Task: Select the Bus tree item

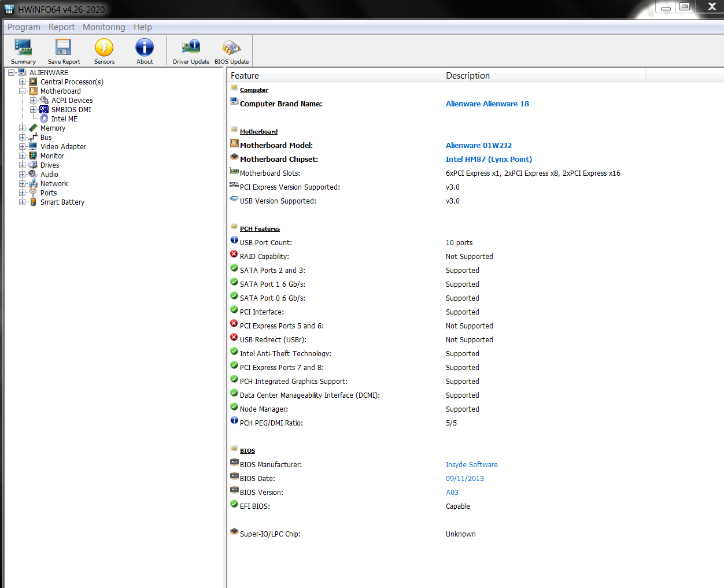Action: [46, 138]
